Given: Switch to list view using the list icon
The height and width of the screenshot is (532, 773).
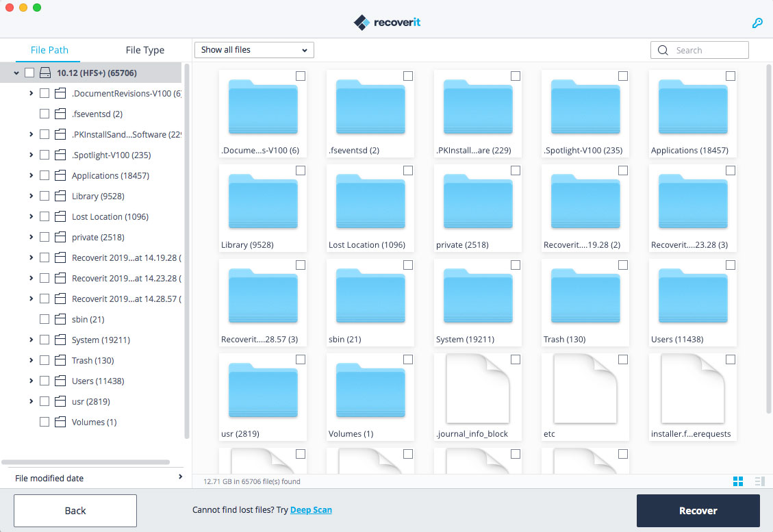Looking at the screenshot, I should point(759,481).
